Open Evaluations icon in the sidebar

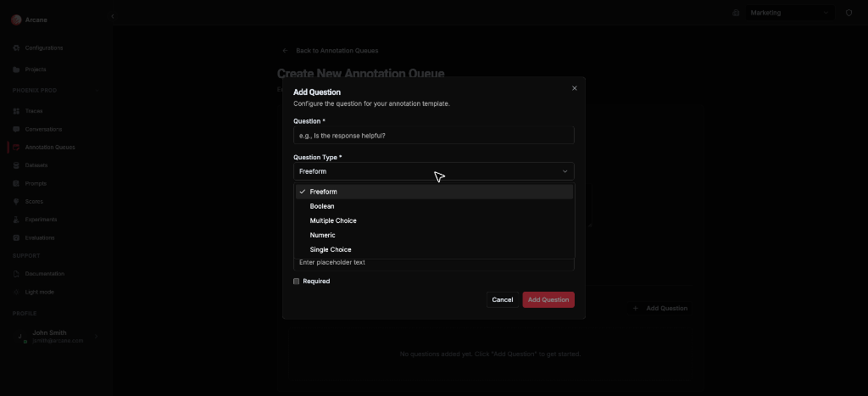click(16, 238)
